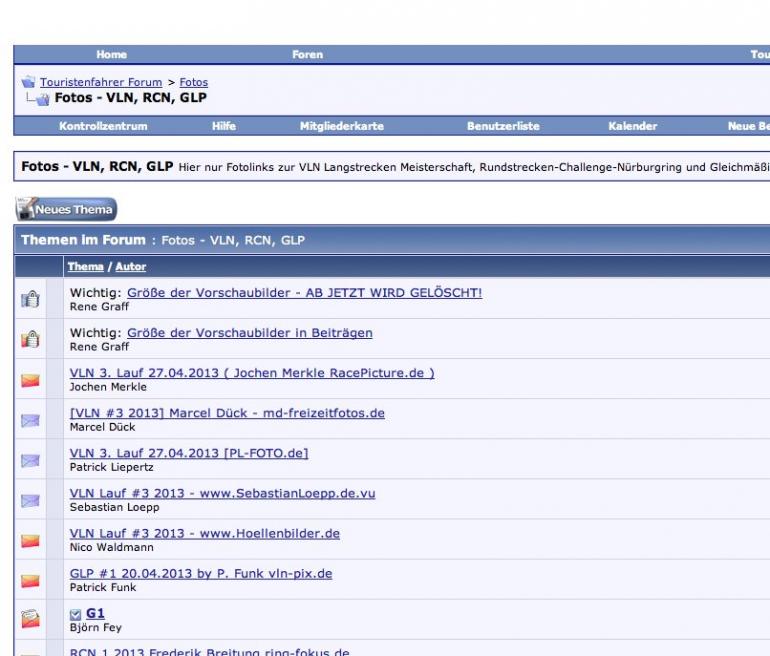
Task: Select Mitgliederkarte from the navigation bar
Action: tap(341, 127)
